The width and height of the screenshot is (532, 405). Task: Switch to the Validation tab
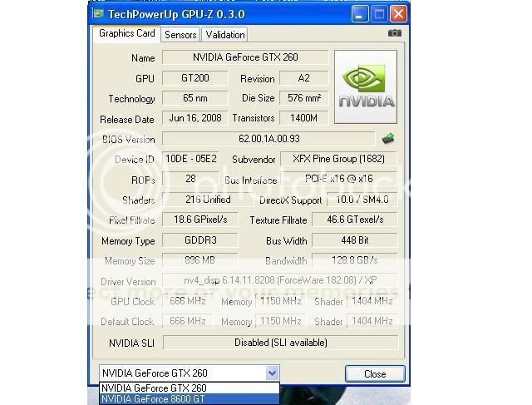225,35
